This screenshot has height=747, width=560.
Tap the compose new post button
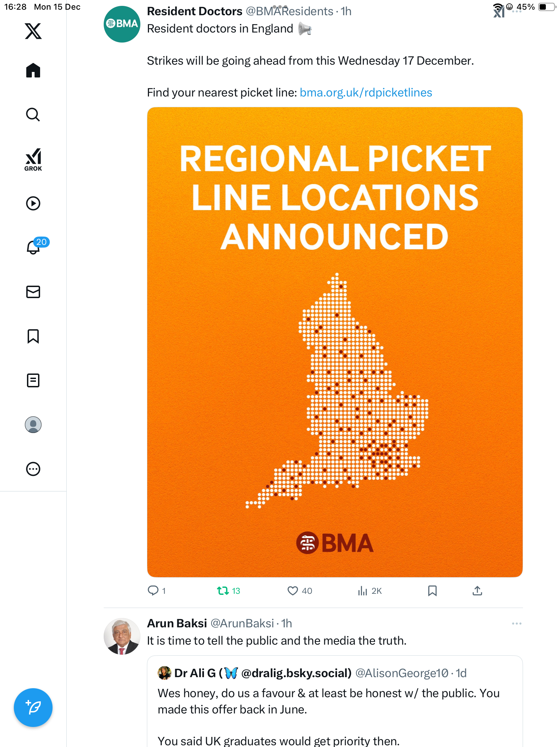tap(33, 708)
